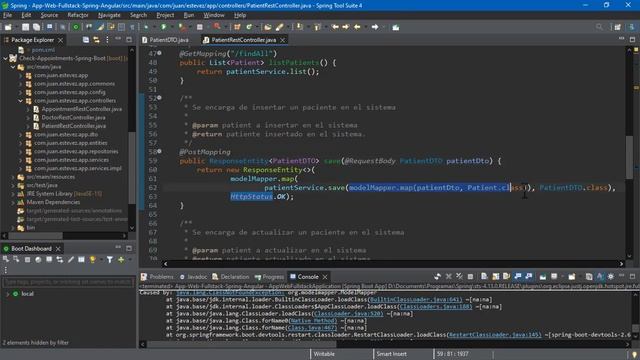Switch to the Javadoc tab
This screenshot has height=360, width=640.
tap(193, 277)
